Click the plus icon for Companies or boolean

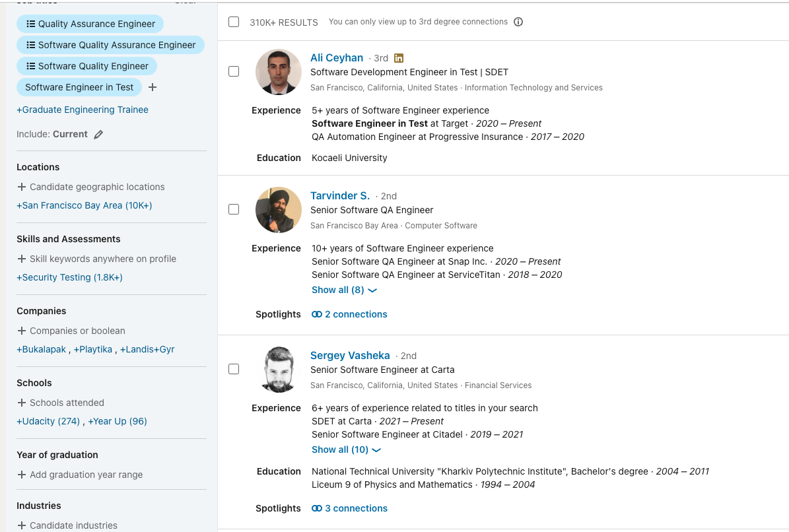coord(22,331)
